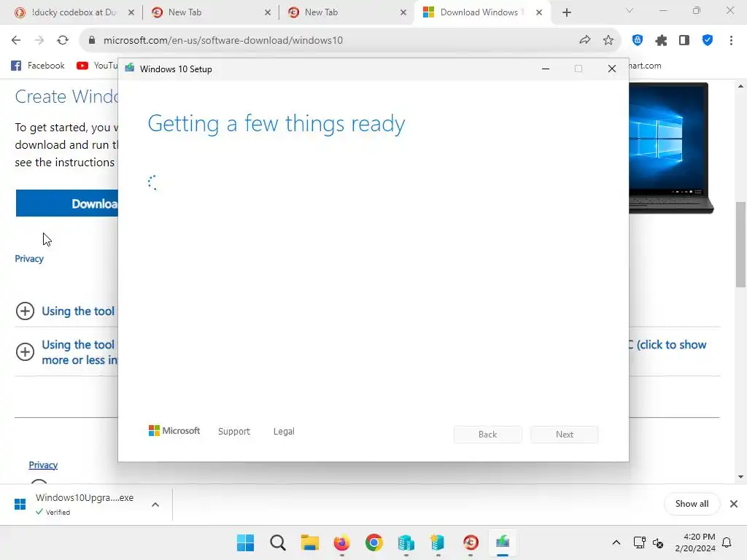
Task: Open Chrome from taskbar
Action: 374,542
